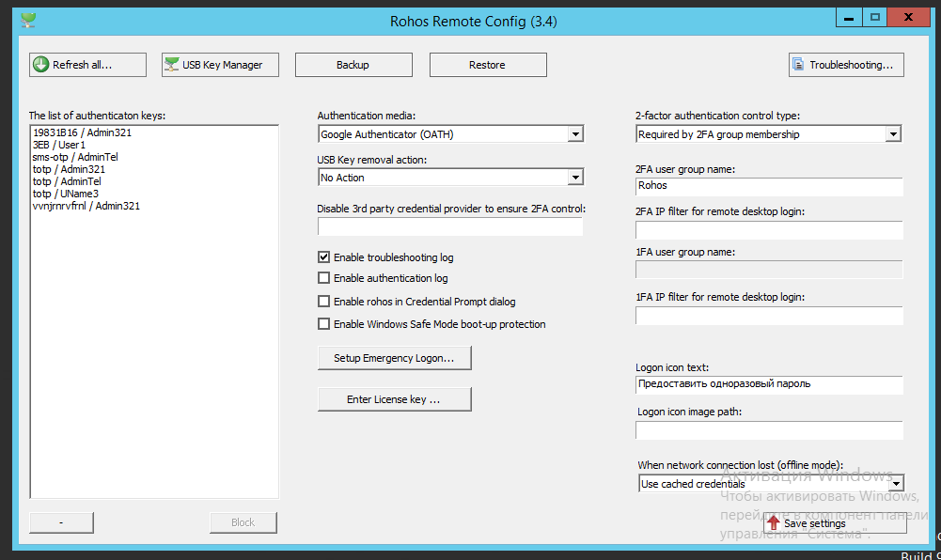
Task: Click the Logon icon image path field
Action: pyautogui.click(x=769, y=430)
